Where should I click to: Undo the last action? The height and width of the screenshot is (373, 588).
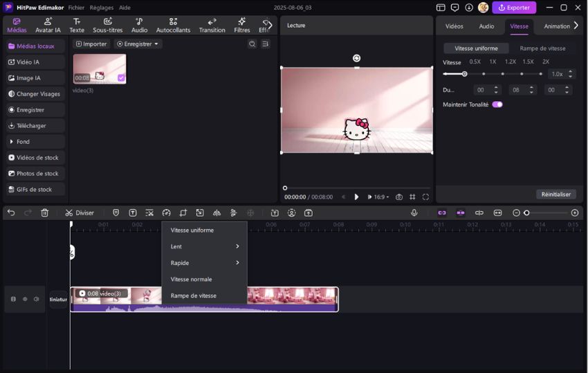tap(11, 212)
